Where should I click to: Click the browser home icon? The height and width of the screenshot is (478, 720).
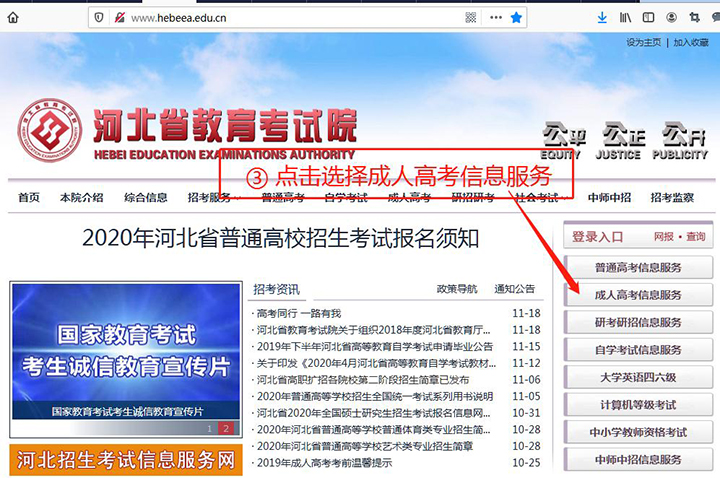click(x=13, y=18)
